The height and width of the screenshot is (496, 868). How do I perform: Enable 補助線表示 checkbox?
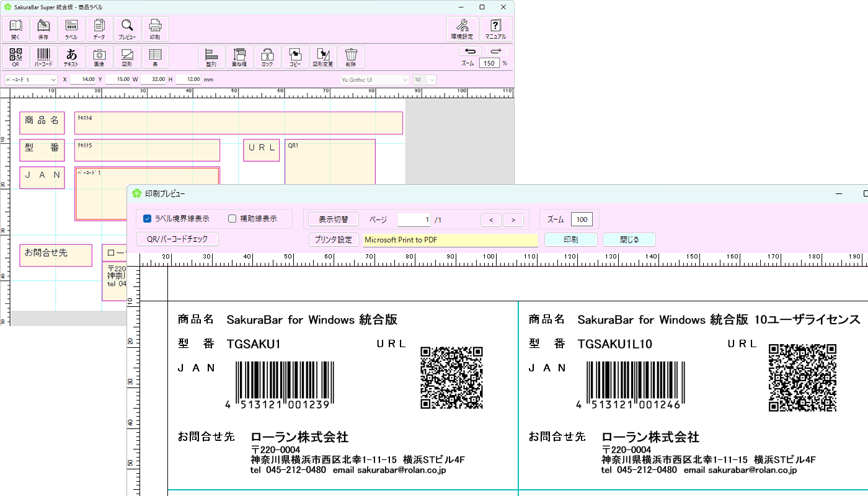click(x=232, y=218)
